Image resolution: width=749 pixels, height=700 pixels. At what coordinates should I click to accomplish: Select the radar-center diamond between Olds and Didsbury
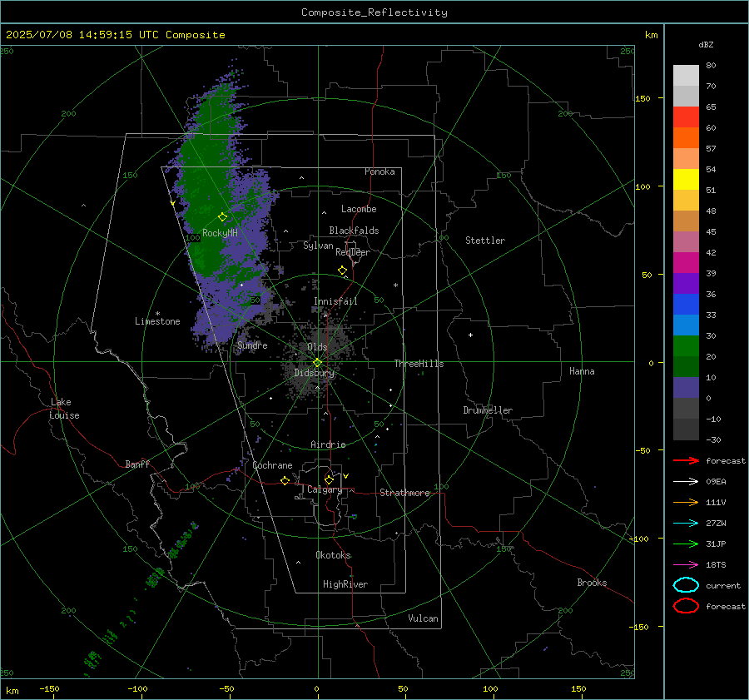click(317, 363)
